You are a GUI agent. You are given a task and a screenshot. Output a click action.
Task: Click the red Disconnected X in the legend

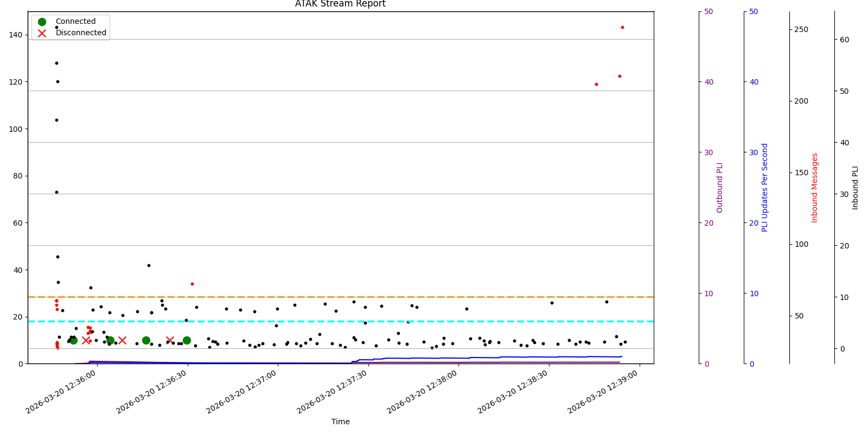pos(42,33)
